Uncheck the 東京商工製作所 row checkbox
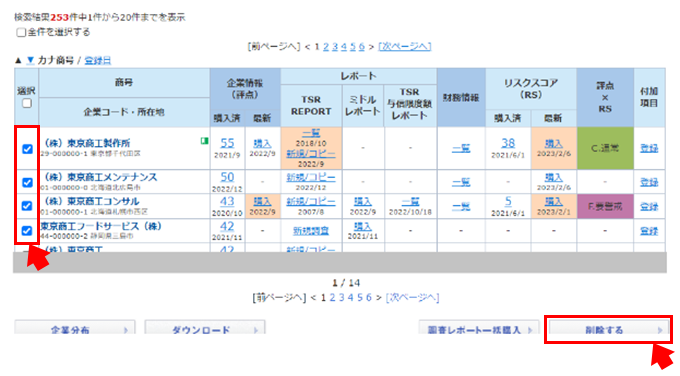 click(x=27, y=149)
